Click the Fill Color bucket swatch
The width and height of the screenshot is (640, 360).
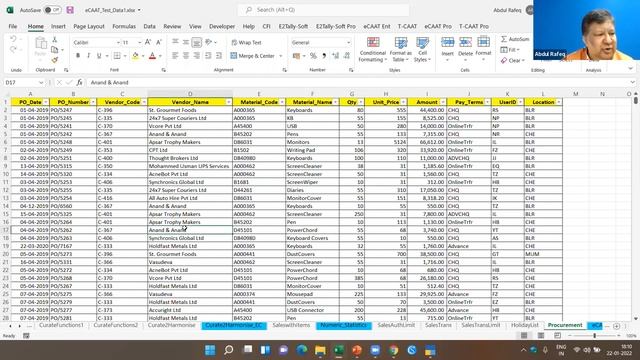tap(135, 56)
